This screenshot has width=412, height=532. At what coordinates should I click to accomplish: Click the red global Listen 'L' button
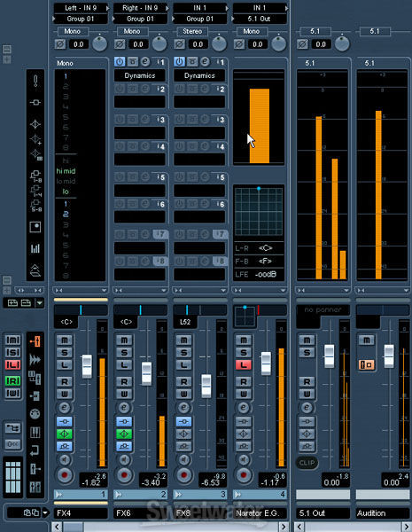[13, 365]
